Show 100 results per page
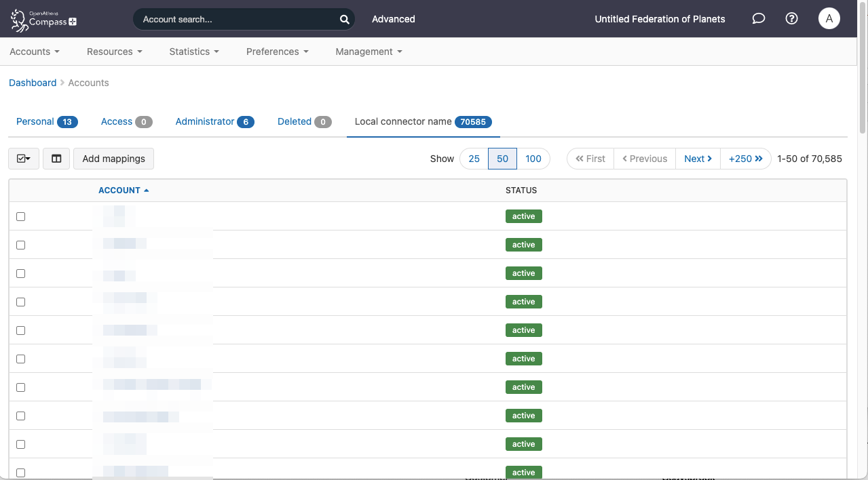Image resolution: width=868 pixels, height=480 pixels. (x=533, y=158)
